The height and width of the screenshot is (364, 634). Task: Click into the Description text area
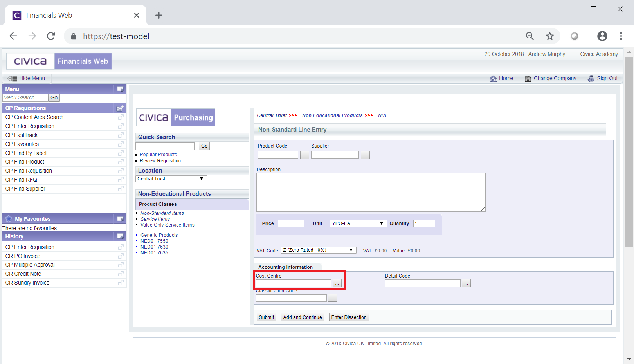[x=371, y=192]
